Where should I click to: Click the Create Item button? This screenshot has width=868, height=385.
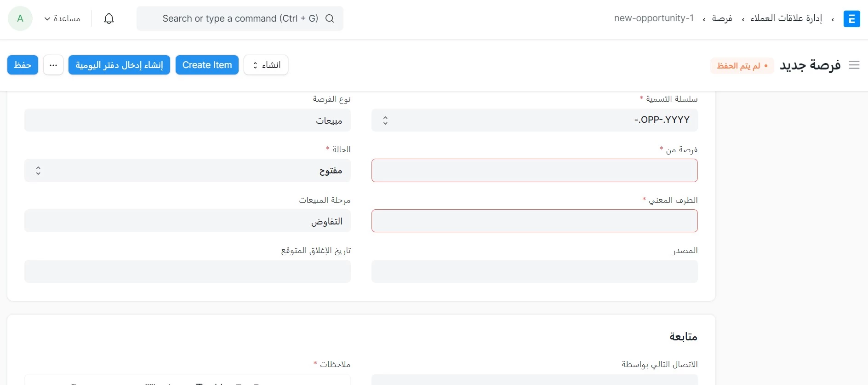207,65
